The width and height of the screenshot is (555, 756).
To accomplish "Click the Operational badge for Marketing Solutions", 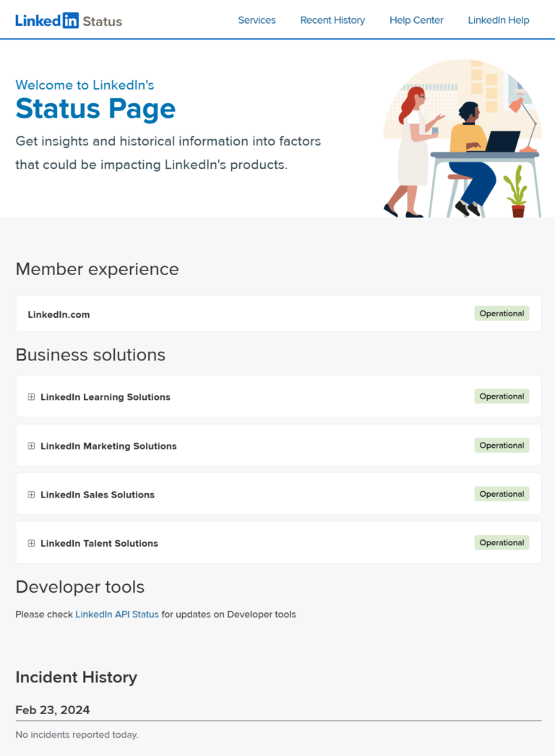I will (x=502, y=445).
